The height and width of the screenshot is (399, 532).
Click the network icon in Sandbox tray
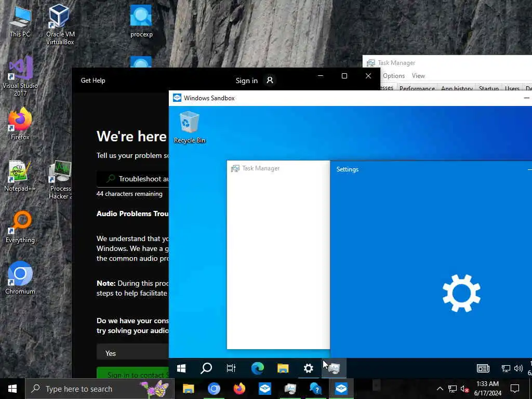506,368
